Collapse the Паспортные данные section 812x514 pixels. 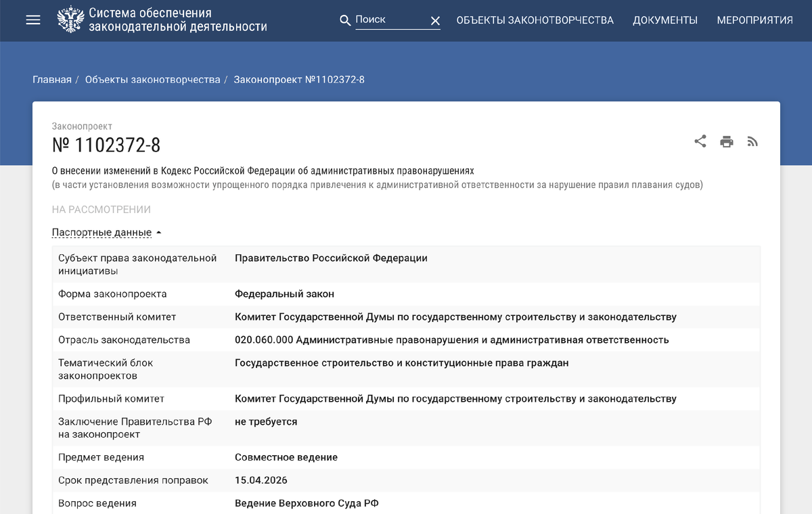pos(107,233)
